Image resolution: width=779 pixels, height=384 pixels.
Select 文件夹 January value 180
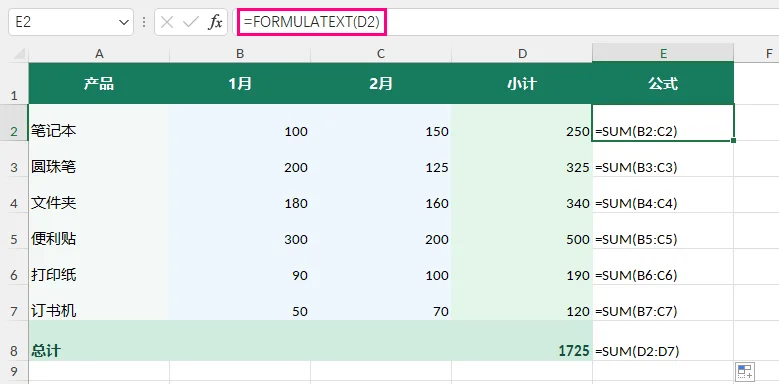tap(240, 195)
